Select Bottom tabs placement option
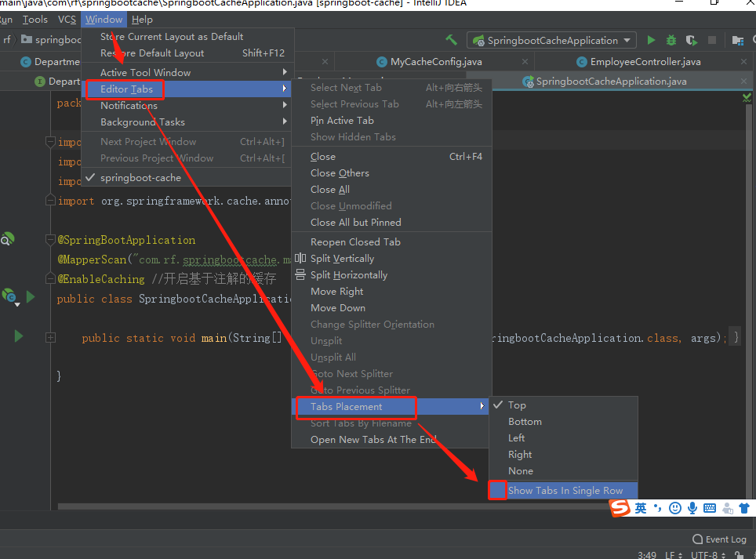 (563, 422)
